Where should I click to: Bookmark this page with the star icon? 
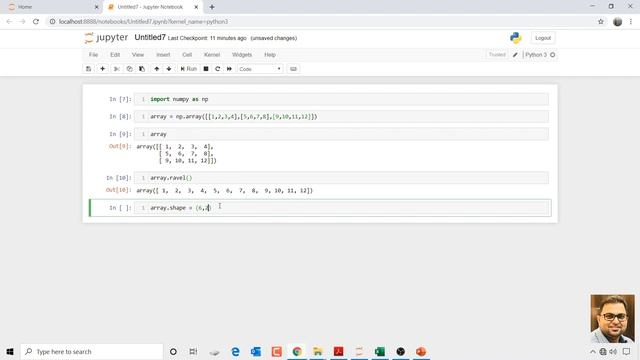click(x=601, y=22)
